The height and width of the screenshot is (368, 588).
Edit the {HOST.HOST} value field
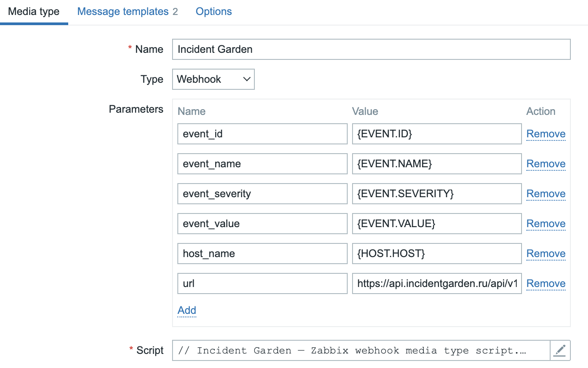[437, 254]
